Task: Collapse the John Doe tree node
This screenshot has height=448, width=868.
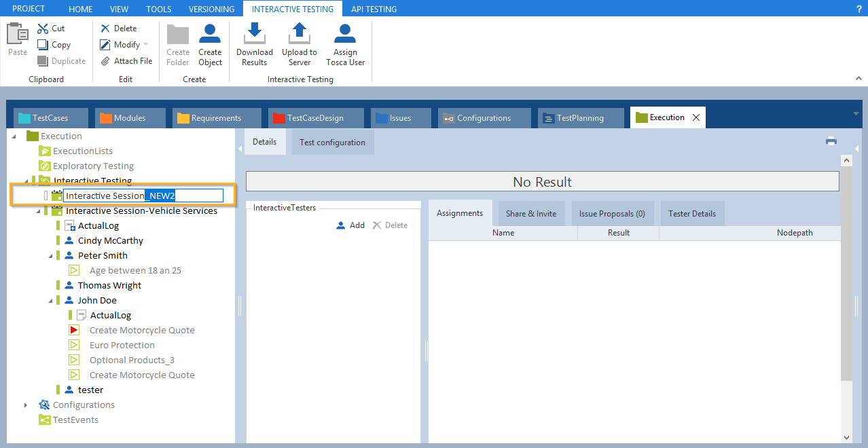Action: (50, 301)
